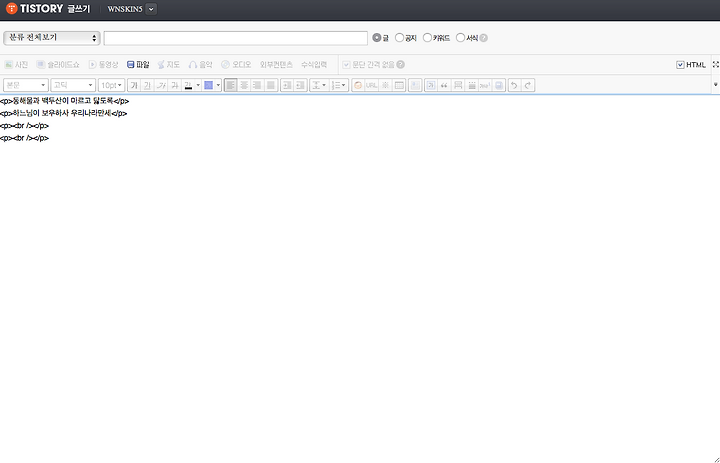Toggle fullscreen editor icon
Viewport: 720px width, 463px height.
coord(715,65)
